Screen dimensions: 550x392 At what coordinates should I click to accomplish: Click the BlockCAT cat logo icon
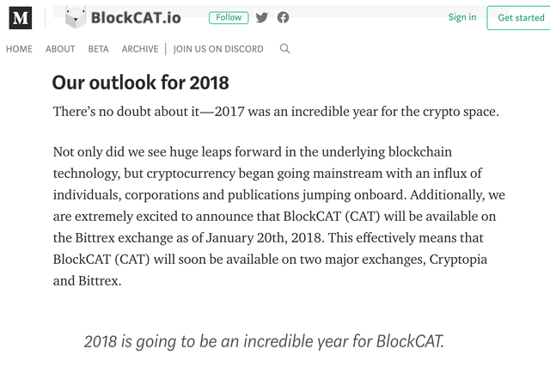click(x=76, y=18)
